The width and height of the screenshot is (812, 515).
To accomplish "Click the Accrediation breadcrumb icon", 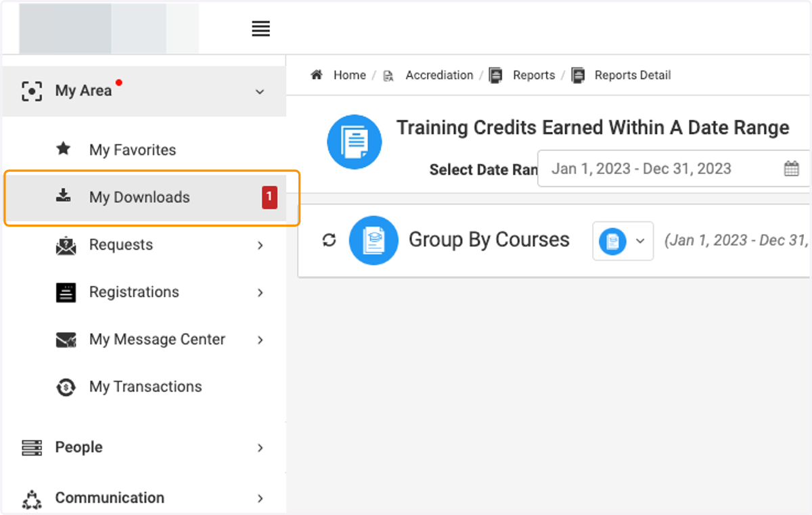I will (x=388, y=76).
